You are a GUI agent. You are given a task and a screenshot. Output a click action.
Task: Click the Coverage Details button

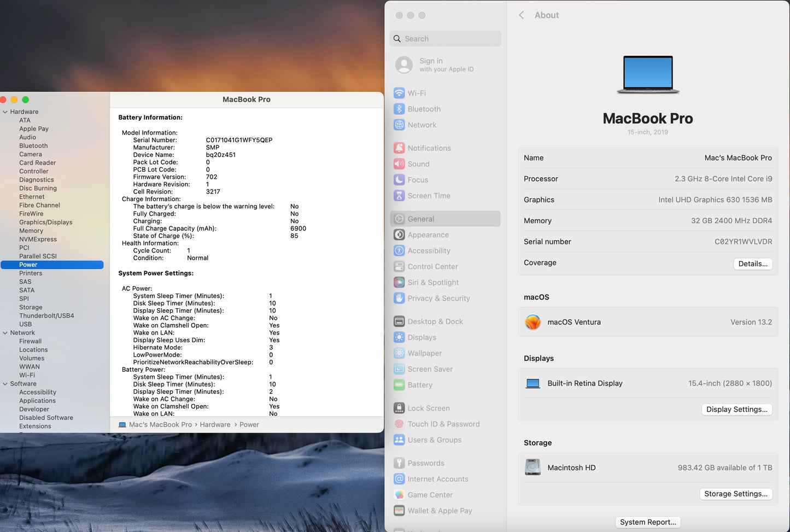753,264
